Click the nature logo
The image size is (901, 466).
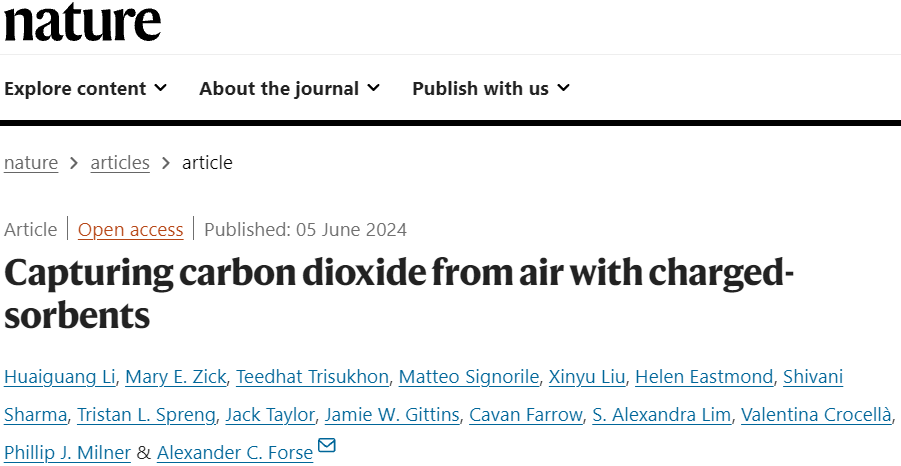pyautogui.click(x=82, y=23)
